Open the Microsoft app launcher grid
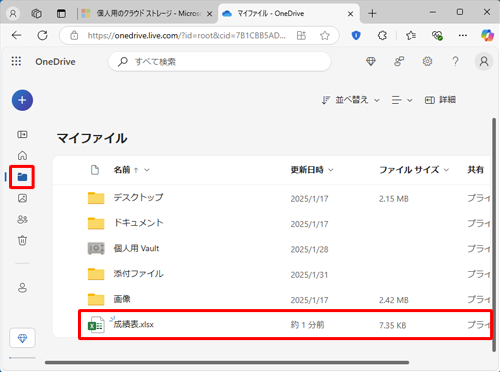This screenshot has width=500, height=372. coord(16,61)
